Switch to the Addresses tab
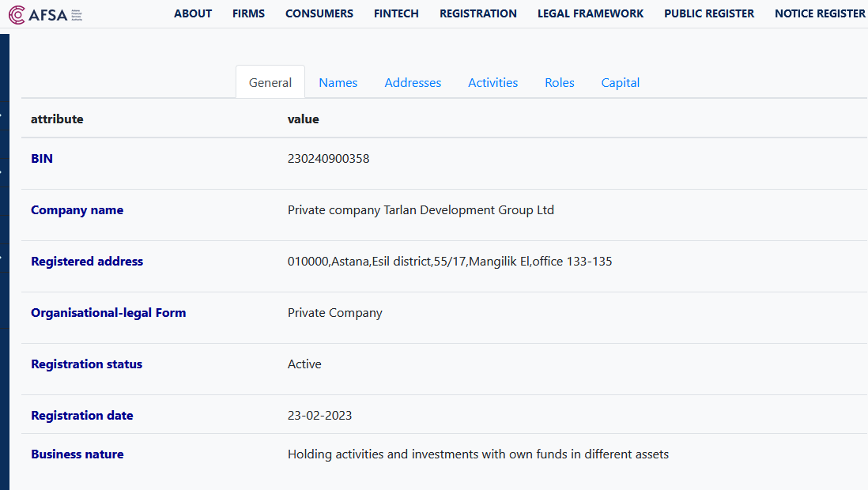868x490 pixels. click(x=413, y=82)
